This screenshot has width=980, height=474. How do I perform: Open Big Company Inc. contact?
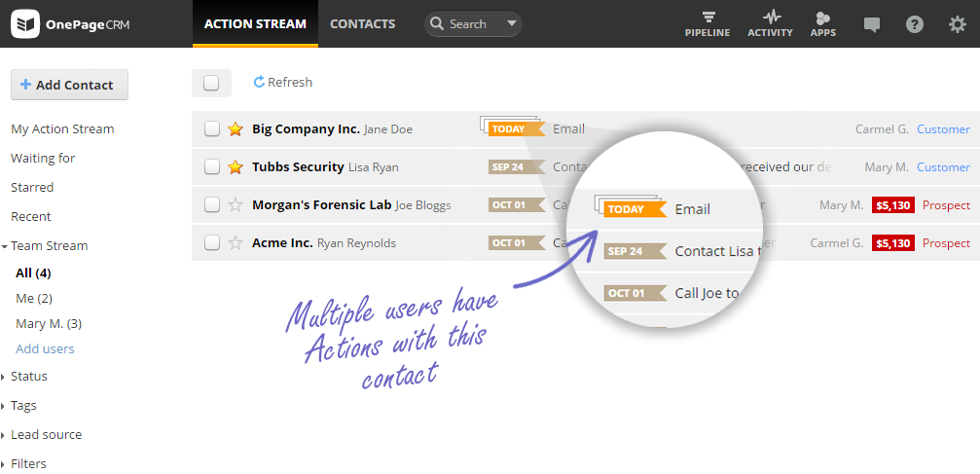[306, 129]
